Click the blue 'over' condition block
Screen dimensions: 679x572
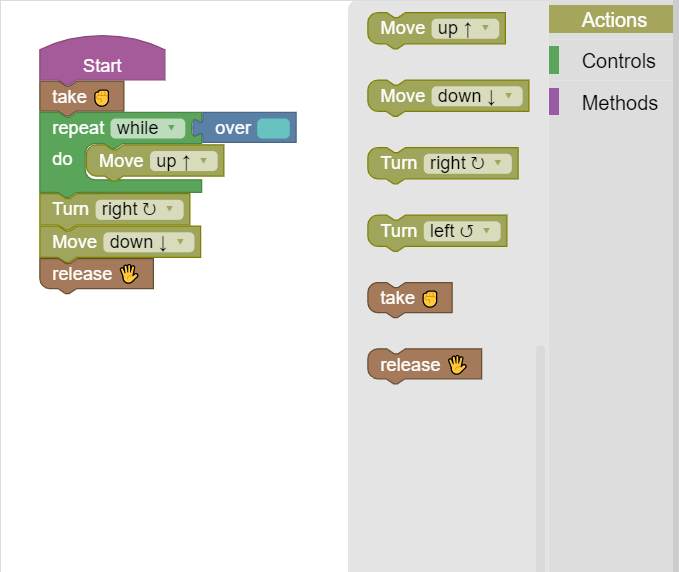231,128
